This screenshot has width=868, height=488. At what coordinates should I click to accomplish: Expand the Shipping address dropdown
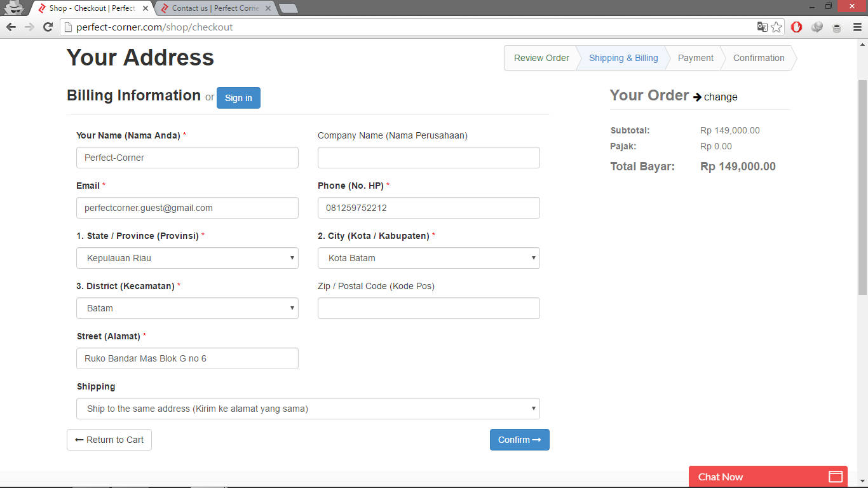[308, 409]
